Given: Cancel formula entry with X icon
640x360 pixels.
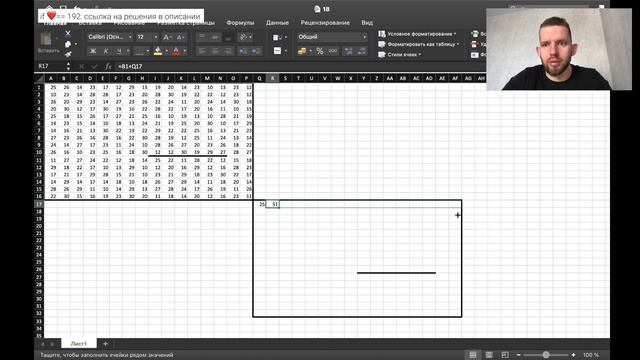Looking at the screenshot, I should click(82, 66).
